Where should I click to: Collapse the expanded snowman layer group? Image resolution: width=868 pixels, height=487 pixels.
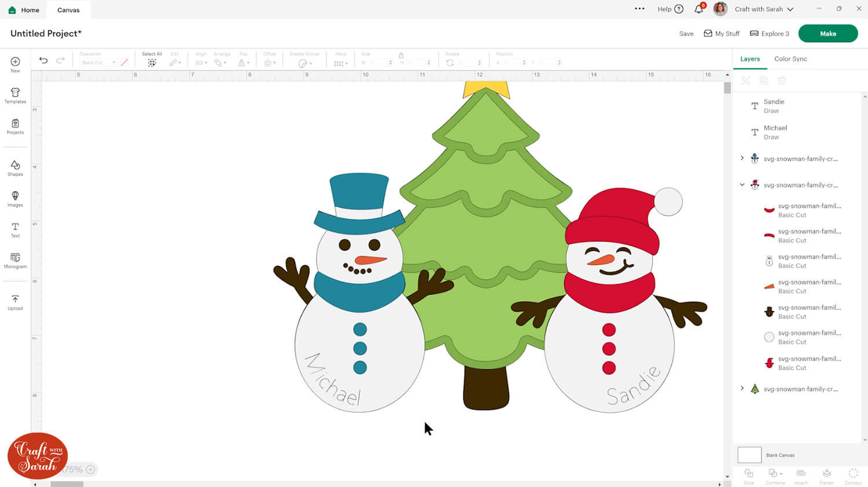point(742,185)
